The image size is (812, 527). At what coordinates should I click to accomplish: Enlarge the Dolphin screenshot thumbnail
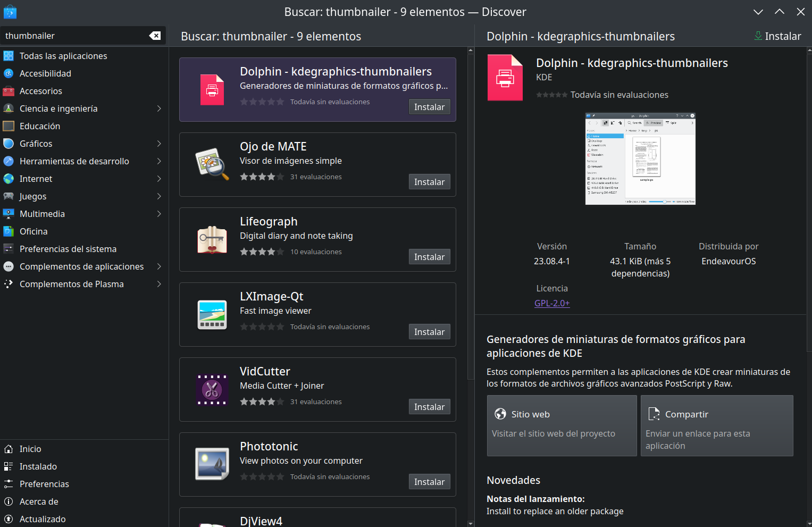click(x=640, y=158)
